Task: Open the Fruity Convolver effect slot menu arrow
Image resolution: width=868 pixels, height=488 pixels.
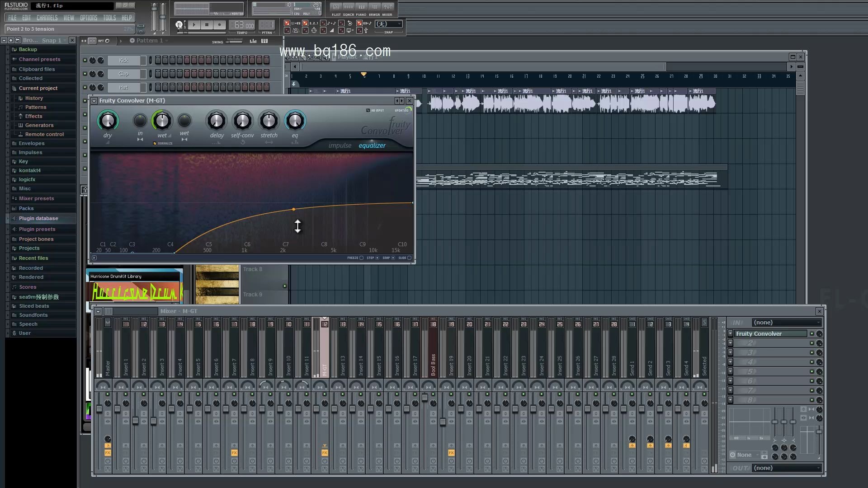Action: (x=730, y=334)
